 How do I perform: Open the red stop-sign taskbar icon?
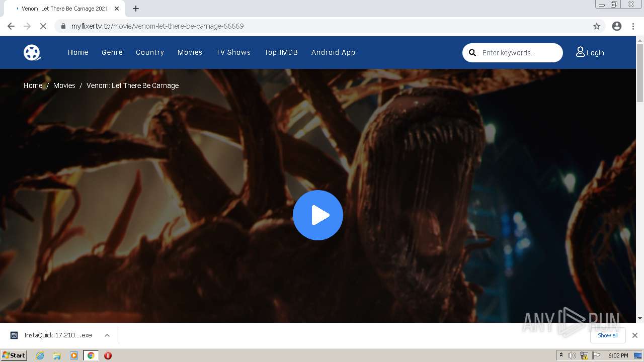pyautogui.click(x=108, y=355)
